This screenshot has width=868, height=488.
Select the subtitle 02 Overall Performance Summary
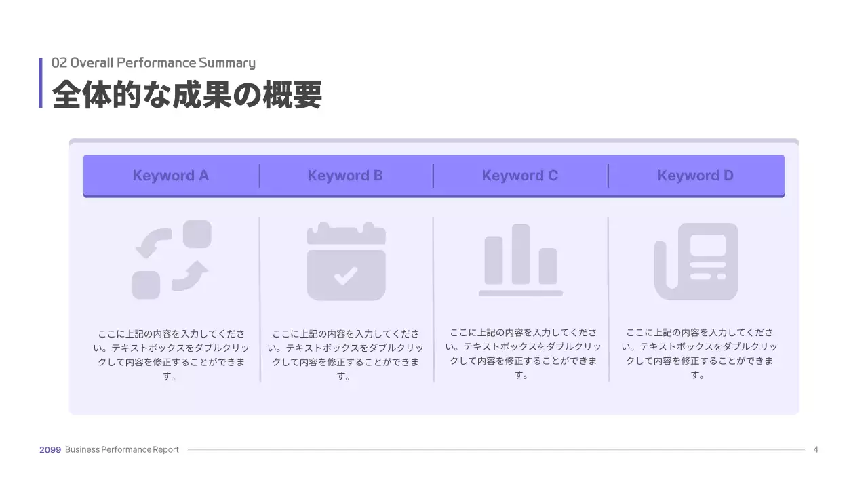(x=154, y=62)
